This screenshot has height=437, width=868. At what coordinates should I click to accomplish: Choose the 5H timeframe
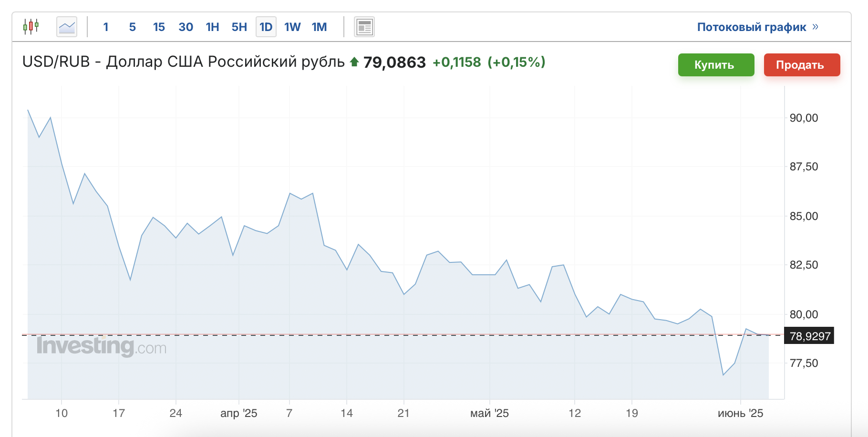pos(239,27)
